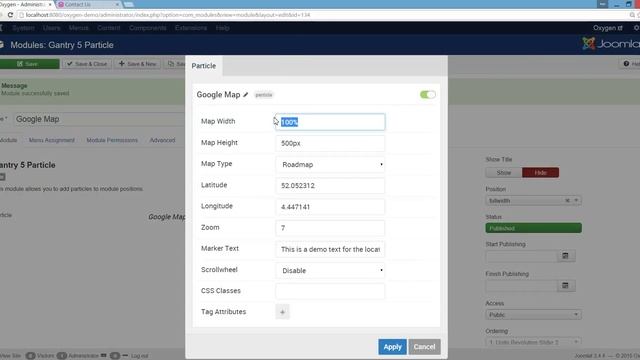Switch to the Module Permissions tab
The width and height of the screenshot is (640, 360).
pyautogui.click(x=112, y=140)
